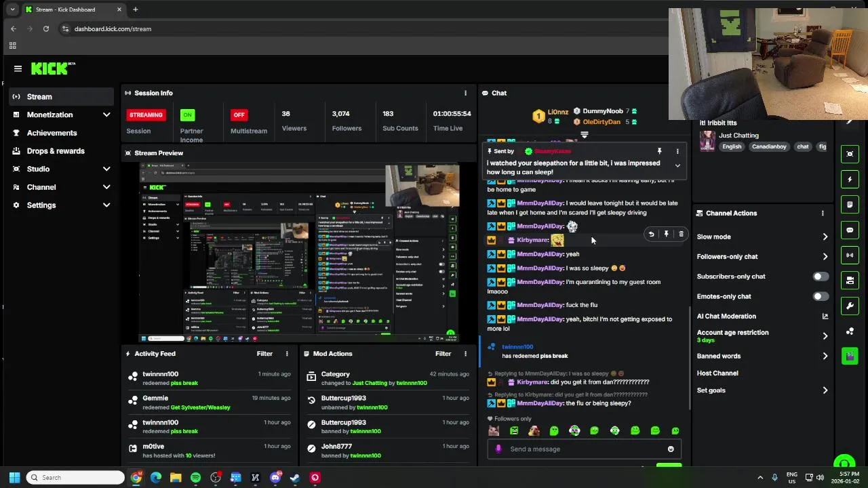Screen dimensions: 868x488
Task: Open the Stream sidebar page
Action: (61, 97)
